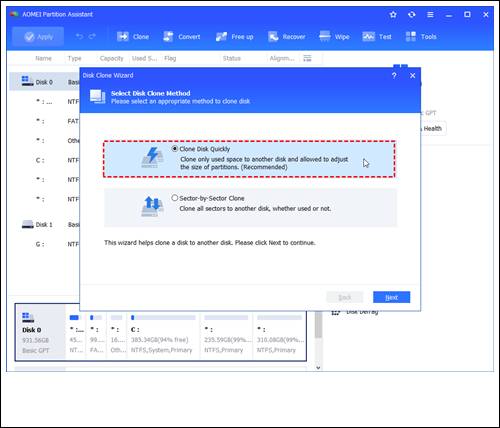Click the Capacity column header

[112, 58]
